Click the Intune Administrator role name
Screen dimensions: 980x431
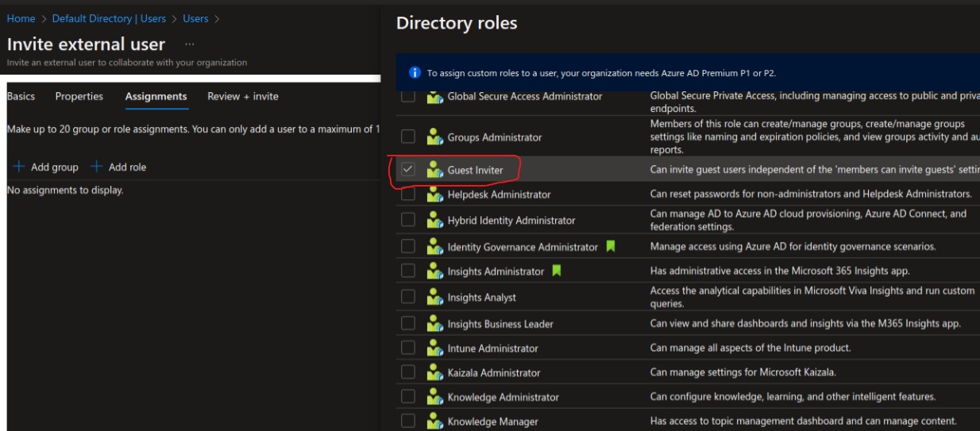[x=492, y=348]
